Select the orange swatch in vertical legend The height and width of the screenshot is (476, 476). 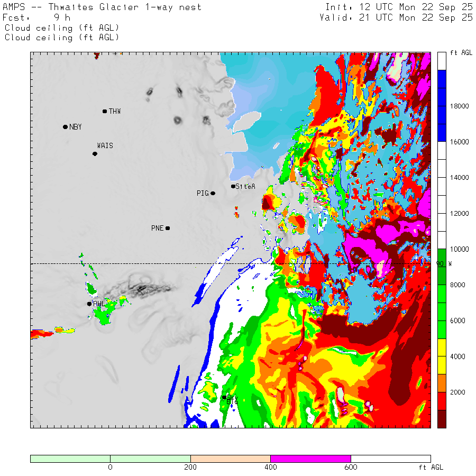(442, 383)
